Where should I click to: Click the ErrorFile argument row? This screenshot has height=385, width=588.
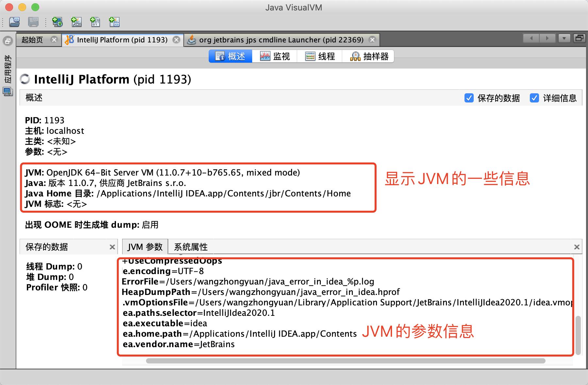coord(248,282)
